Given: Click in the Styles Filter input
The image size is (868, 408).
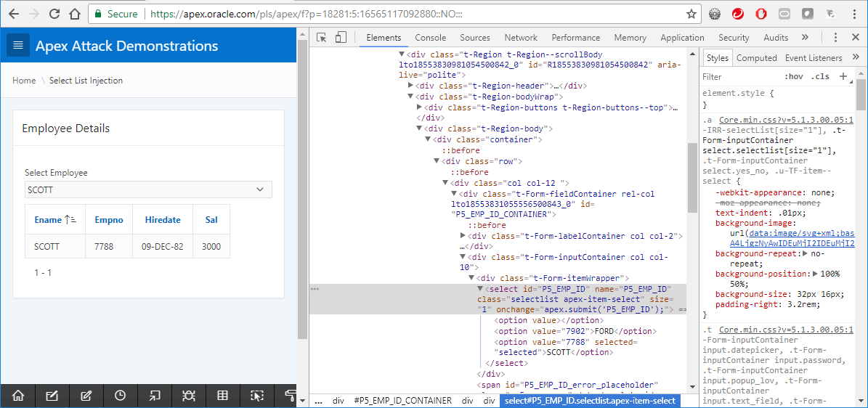Looking at the screenshot, I should pyautogui.click(x=739, y=77).
